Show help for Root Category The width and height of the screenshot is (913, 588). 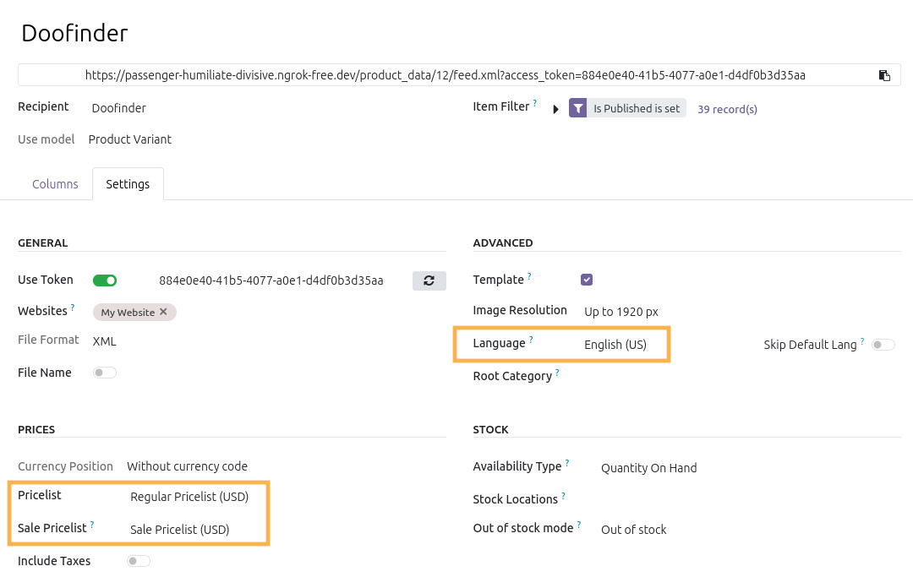[x=556, y=372]
